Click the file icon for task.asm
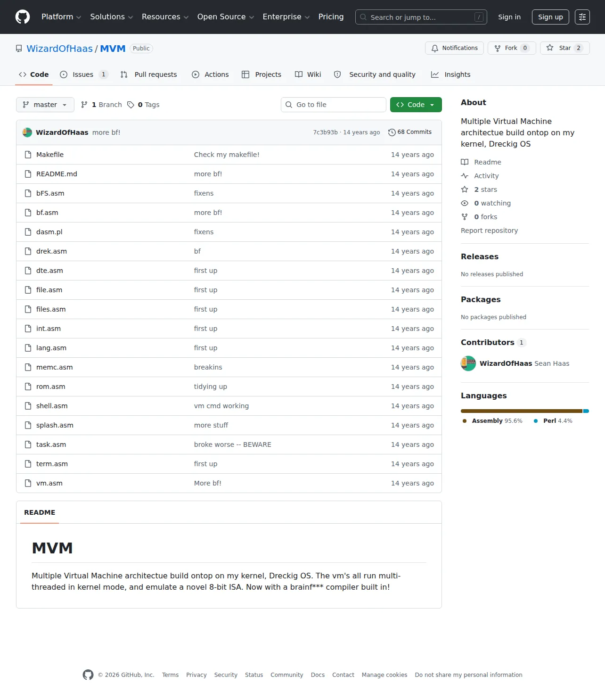This screenshot has height=700, width=605. [28, 445]
